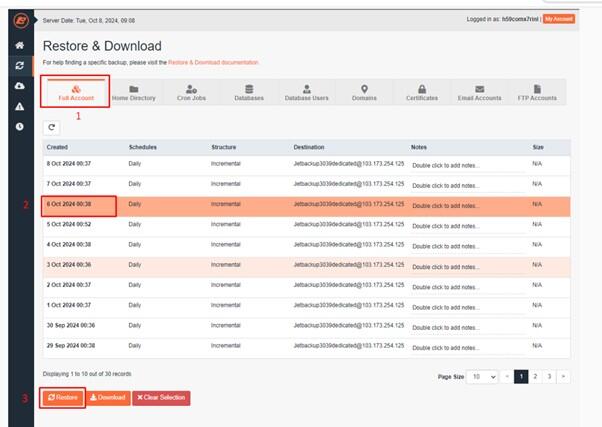Open the warning Alerts sidebar icon
Screen dimensions: 602x427
20,106
